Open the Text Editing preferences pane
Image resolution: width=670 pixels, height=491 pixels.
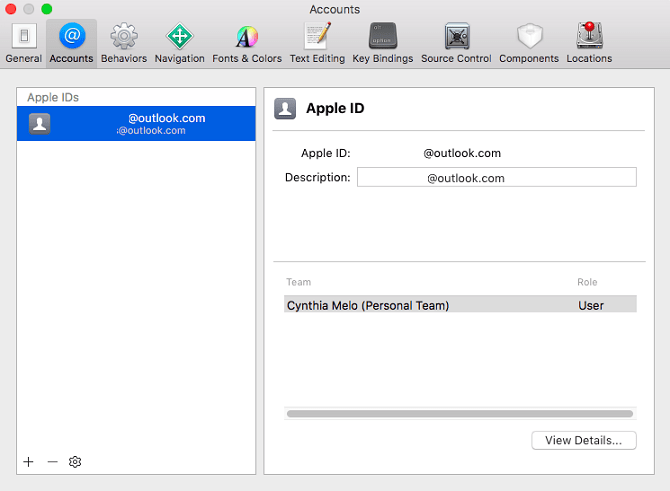[x=317, y=43]
